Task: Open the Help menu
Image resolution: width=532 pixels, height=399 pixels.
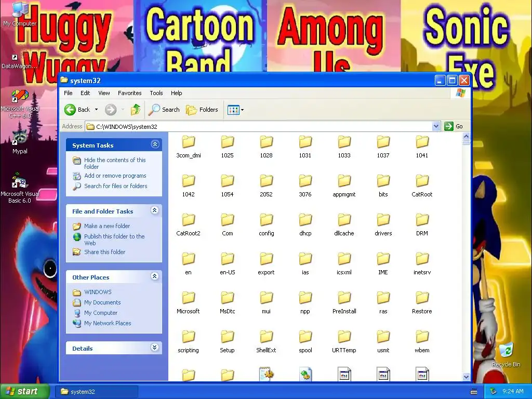Action: (x=177, y=93)
